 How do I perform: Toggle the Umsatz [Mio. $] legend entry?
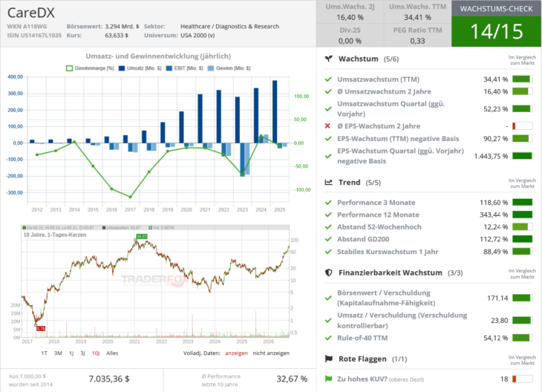click(x=140, y=68)
